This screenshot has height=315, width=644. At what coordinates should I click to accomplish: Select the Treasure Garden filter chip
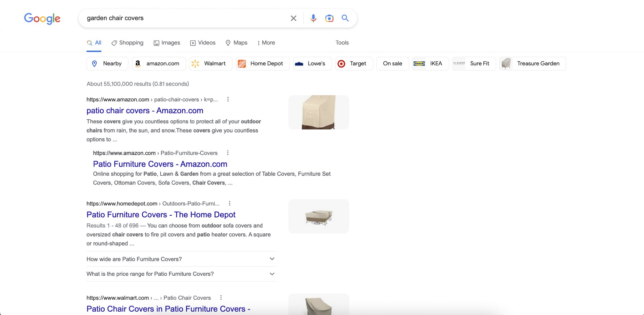(x=532, y=64)
